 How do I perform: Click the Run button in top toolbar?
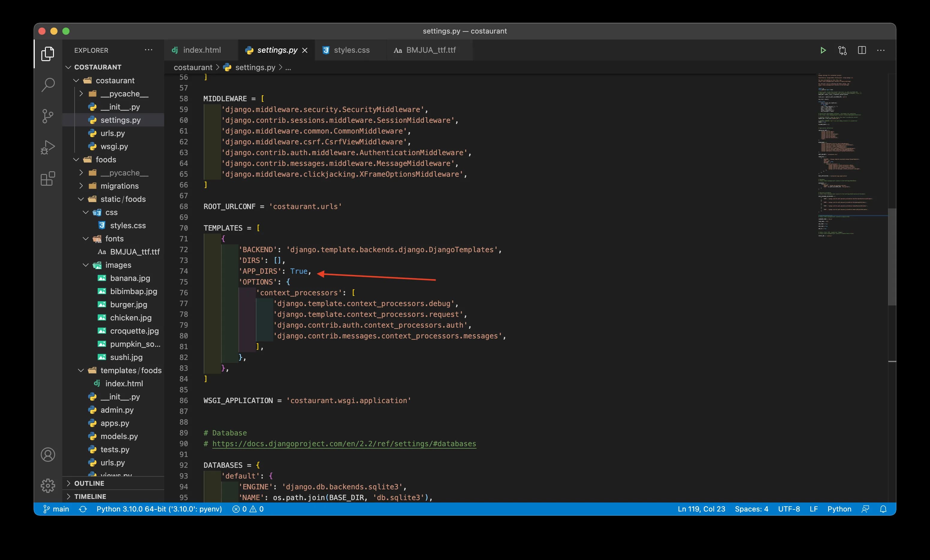point(822,50)
